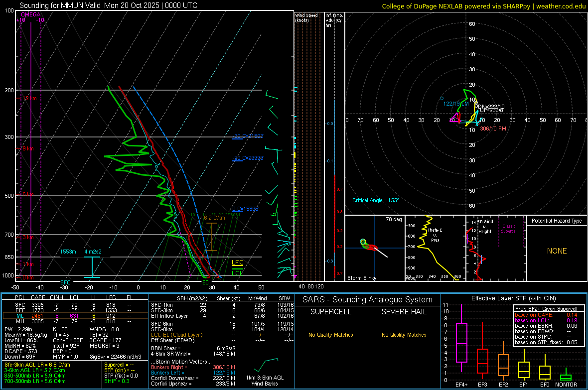Click the 'MeanW = 18.5g/kg' value

[x=26, y=335]
